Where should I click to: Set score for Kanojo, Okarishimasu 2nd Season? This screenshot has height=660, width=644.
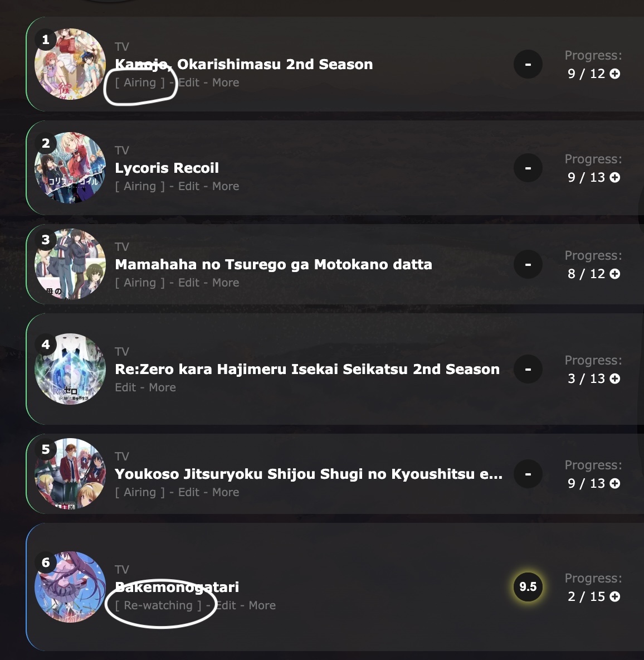click(528, 65)
